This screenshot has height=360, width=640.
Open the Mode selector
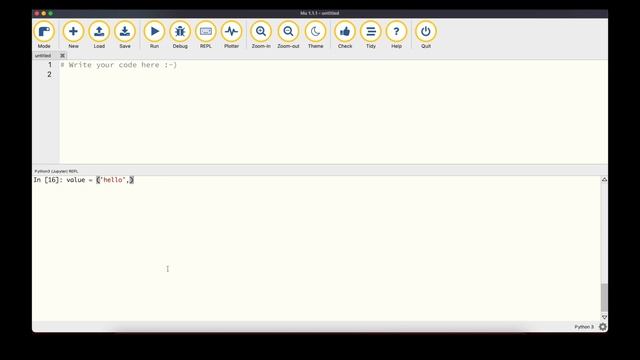pyautogui.click(x=44, y=35)
